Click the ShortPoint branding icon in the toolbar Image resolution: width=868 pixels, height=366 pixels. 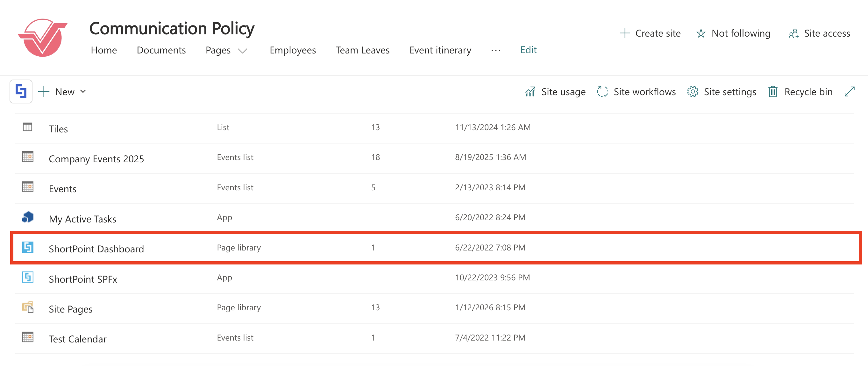(21, 91)
